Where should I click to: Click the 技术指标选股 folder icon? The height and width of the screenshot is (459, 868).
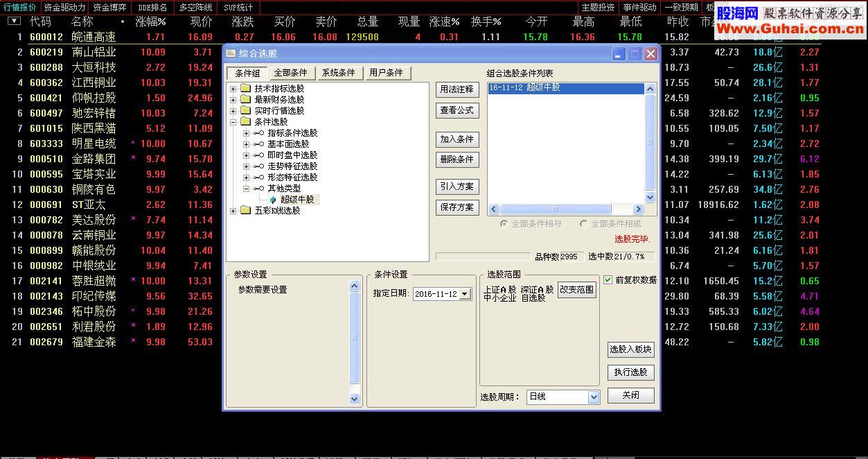(x=245, y=89)
